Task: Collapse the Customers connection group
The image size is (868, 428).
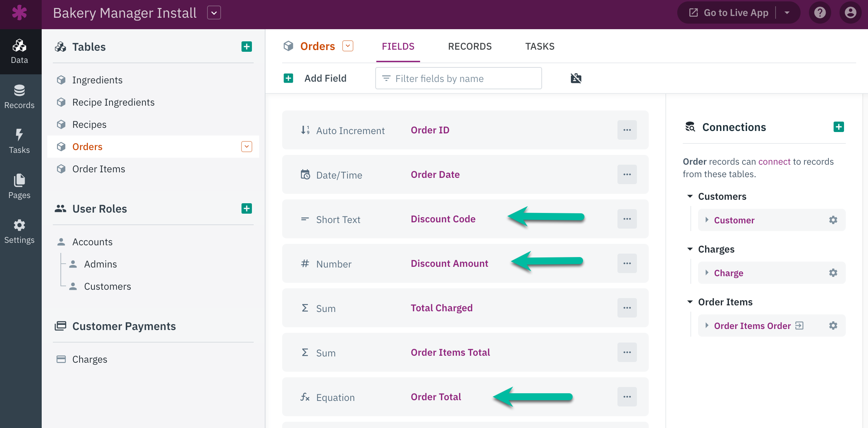Action: pos(690,196)
